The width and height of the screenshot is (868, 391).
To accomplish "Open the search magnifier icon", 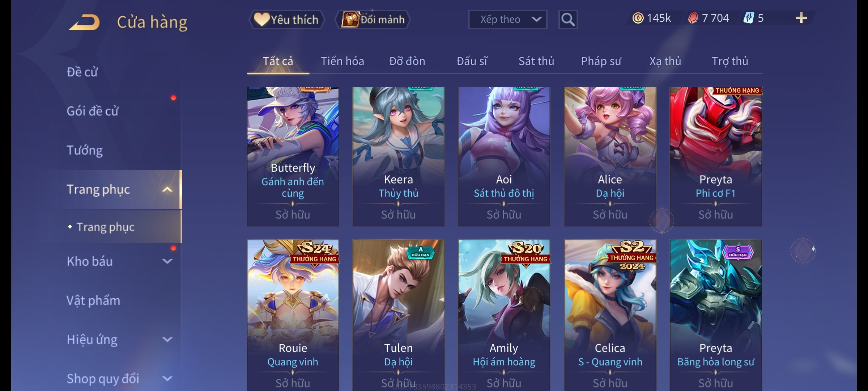I will tap(568, 20).
